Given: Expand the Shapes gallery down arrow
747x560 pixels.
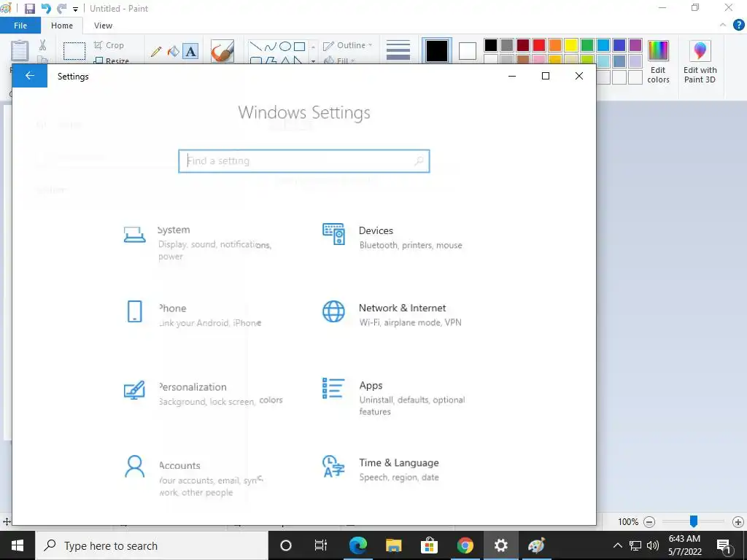Looking at the screenshot, I should [313, 61].
